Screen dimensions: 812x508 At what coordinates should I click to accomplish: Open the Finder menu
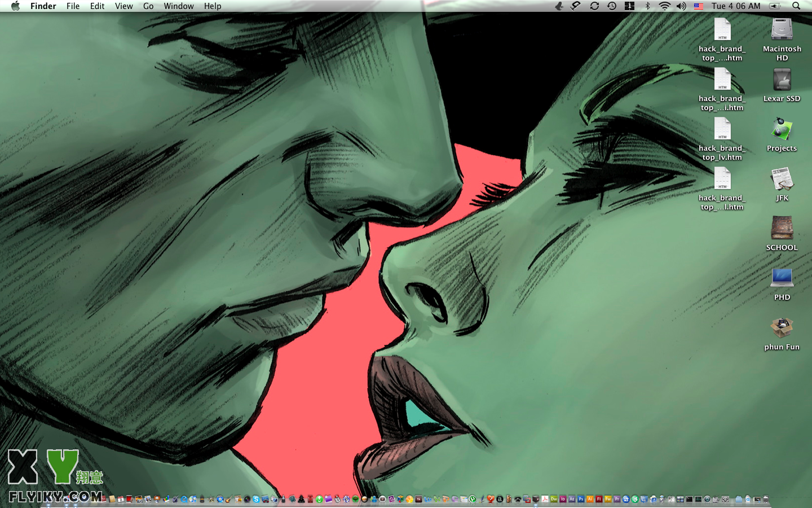point(43,6)
